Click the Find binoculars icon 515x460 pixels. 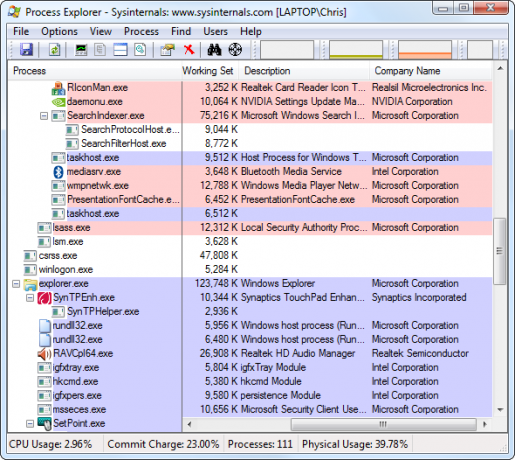click(x=214, y=50)
